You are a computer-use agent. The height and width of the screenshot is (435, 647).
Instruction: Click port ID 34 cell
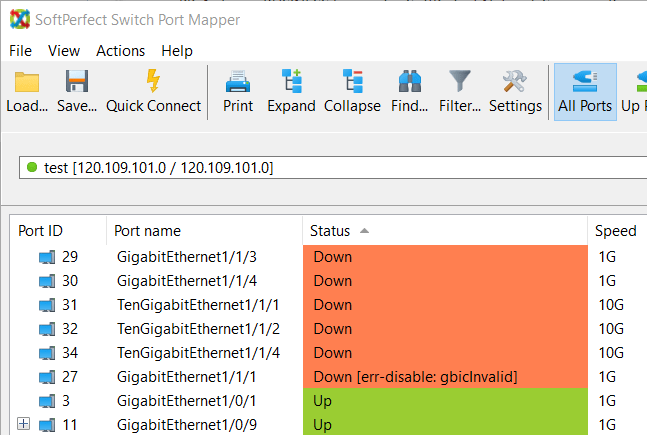70,353
